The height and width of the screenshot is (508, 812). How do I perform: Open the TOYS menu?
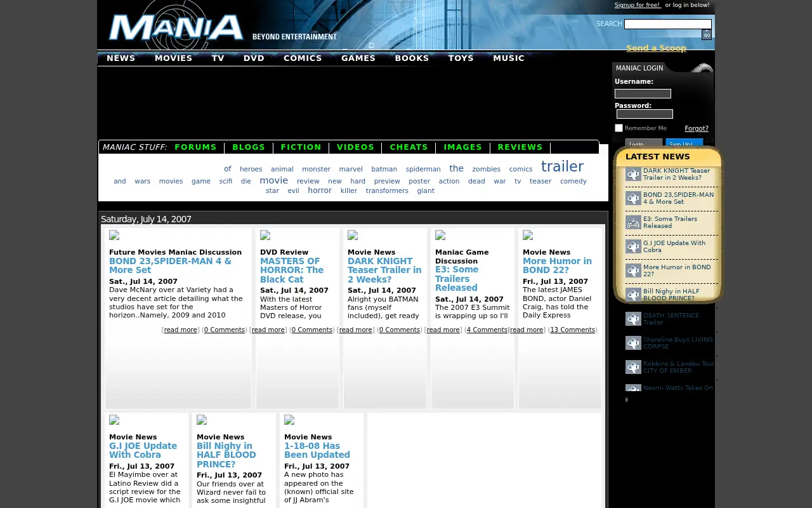461,58
